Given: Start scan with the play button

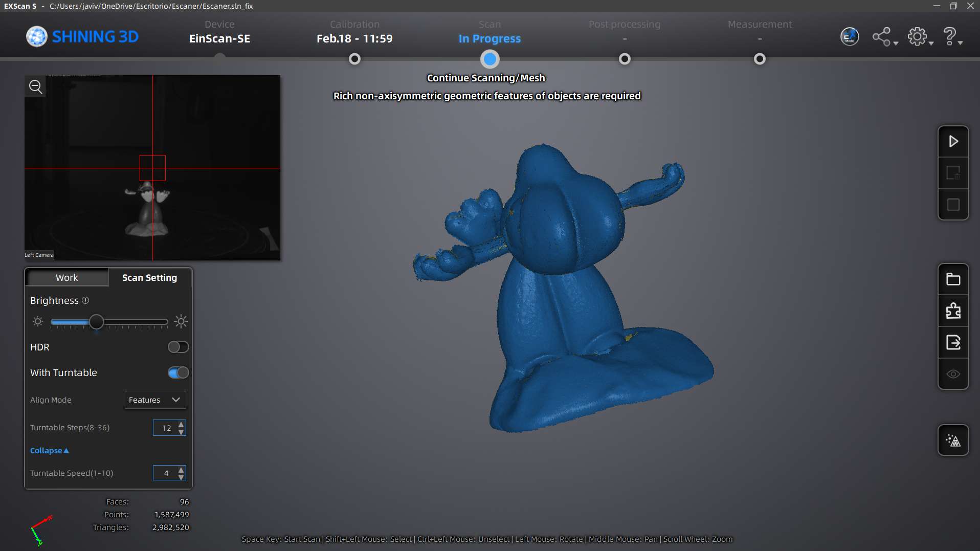Looking at the screenshot, I should tap(953, 141).
